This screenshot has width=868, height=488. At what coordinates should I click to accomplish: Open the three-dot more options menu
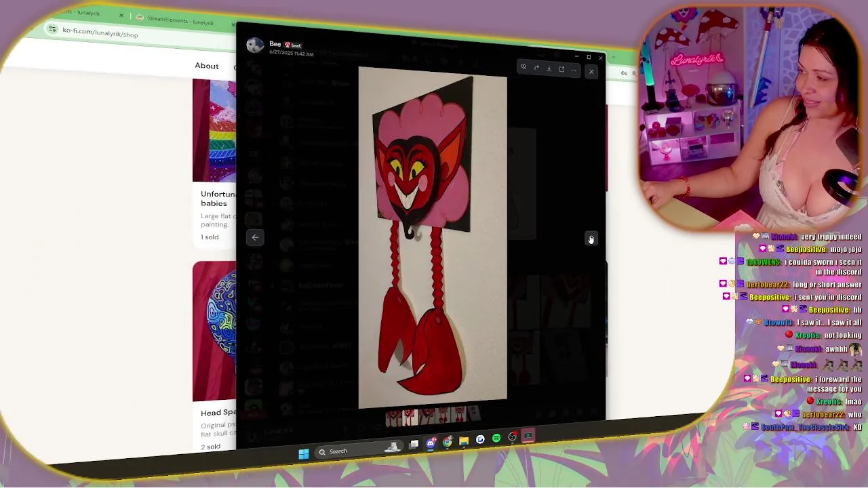click(574, 70)
